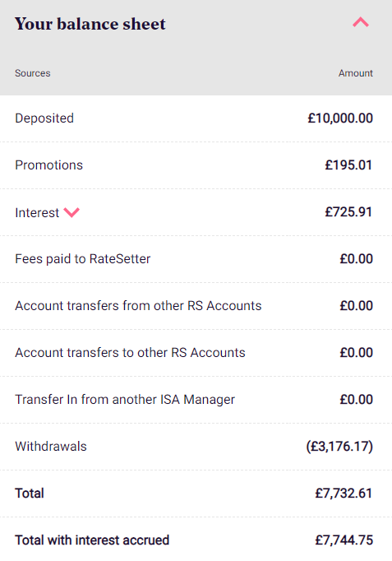Select Transfer In from another ISA Manager

click(x=125, y=400)
